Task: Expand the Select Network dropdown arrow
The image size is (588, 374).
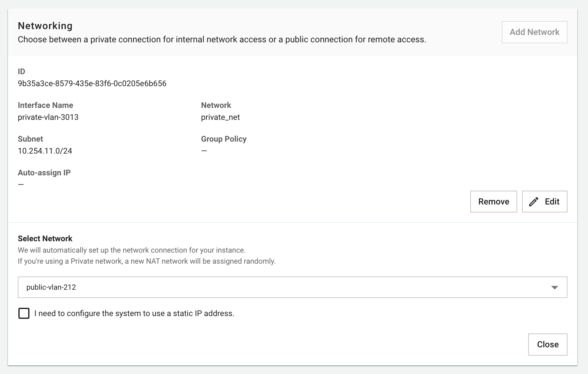Action: pos(554,288)
